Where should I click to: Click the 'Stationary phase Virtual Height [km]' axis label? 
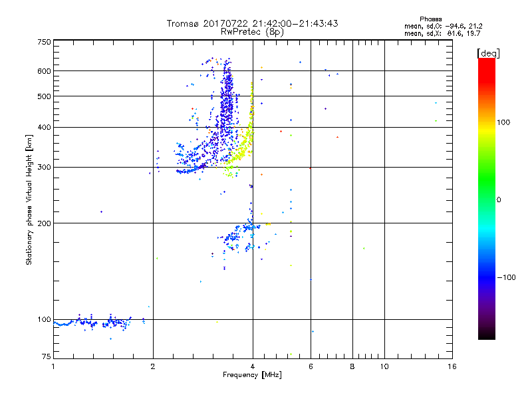pos(29,199)
